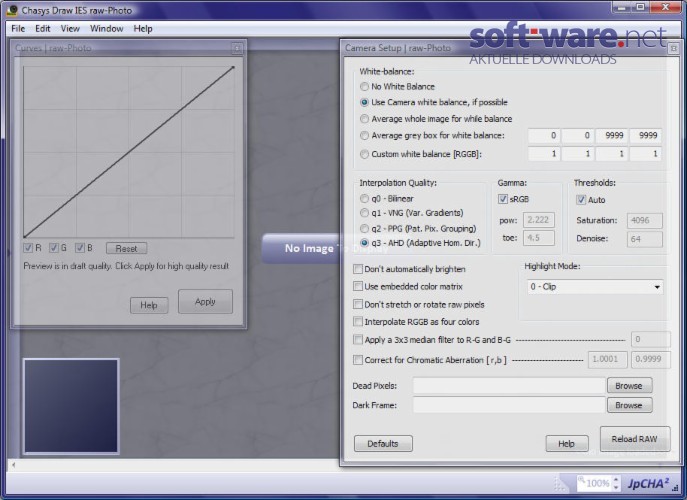The height and width of the screenshot is (500, 687).
Task: Increase zoom with the stepper up arrow
Action: coord(616,479)
